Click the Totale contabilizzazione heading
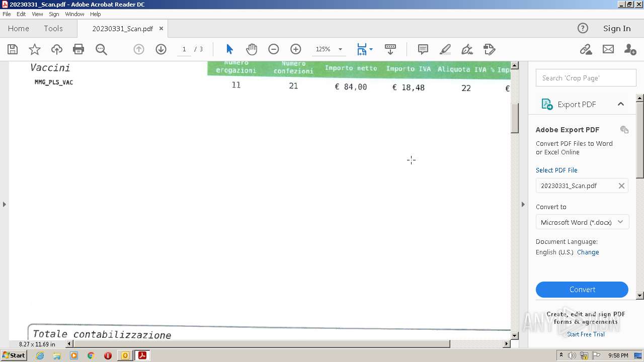 (x=102, y=335)
